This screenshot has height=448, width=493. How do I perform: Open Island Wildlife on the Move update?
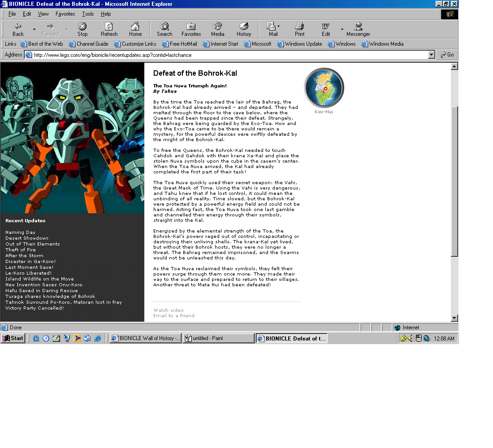(x=39, y=279)
